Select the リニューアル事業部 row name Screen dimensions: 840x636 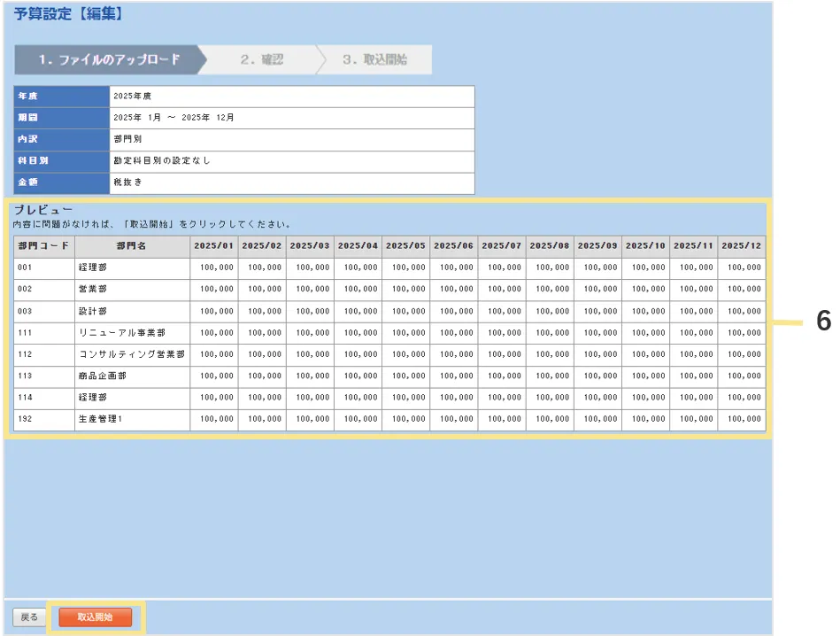click(x=121, y=333)
